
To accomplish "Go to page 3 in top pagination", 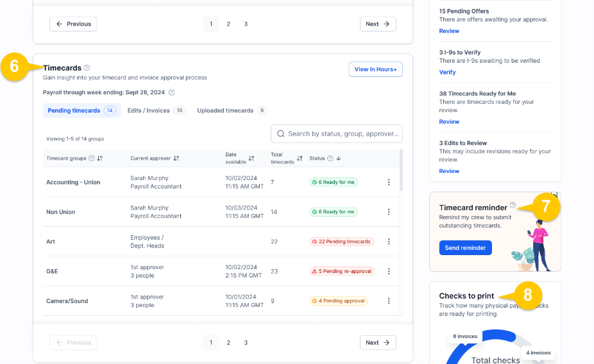I will 246,24.
